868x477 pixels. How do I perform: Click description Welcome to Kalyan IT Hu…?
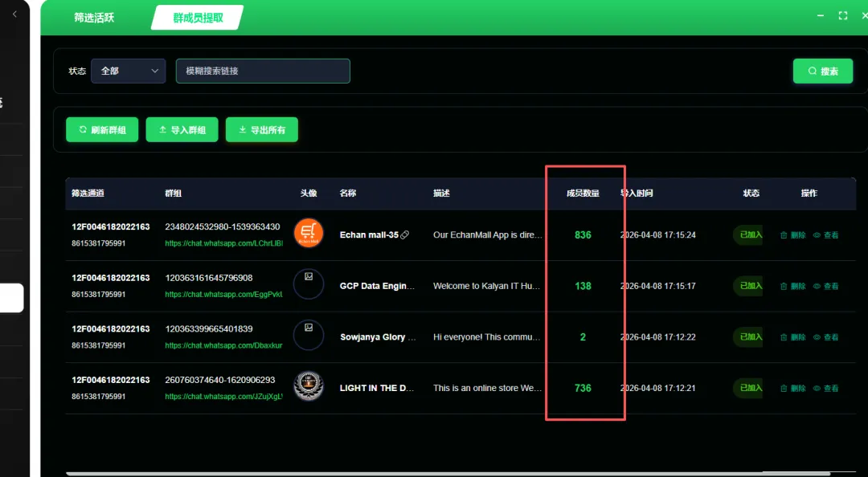486,286
